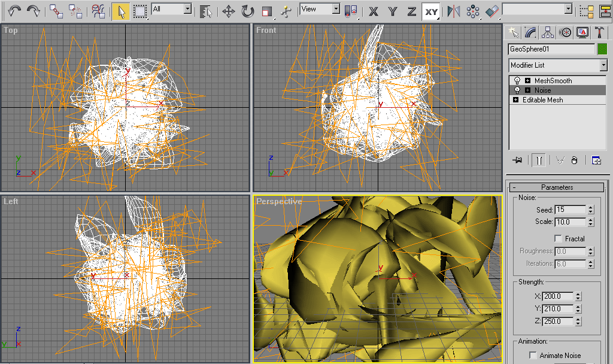This screenshot has width=613, height=364.
Task: Increment the Seed spinner arrows
Action: click(591, 210)
